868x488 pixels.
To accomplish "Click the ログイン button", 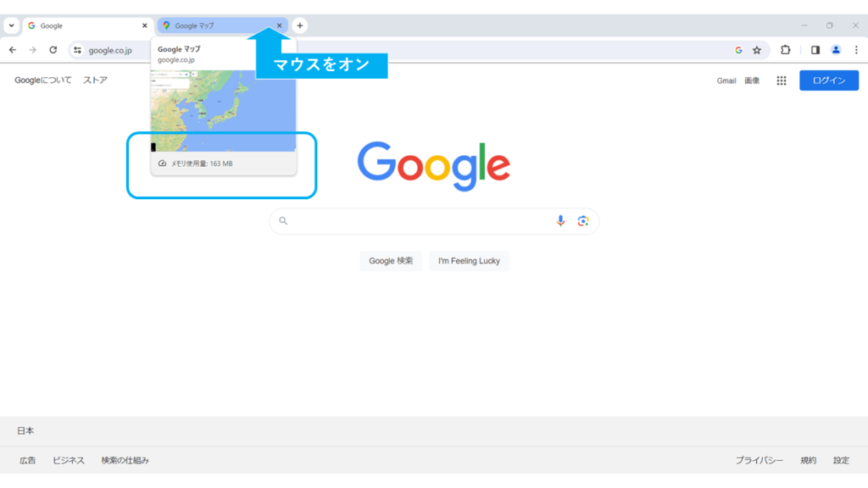I will [x=829, y=80].
